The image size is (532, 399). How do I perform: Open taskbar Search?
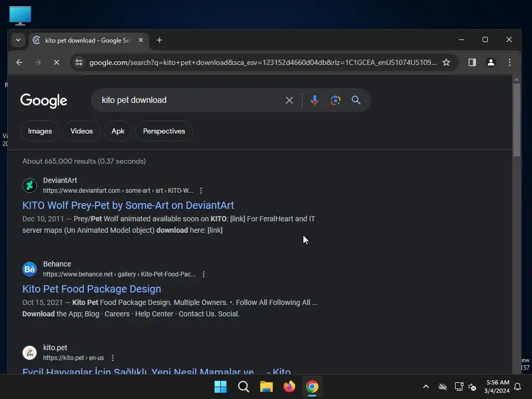(244, 387)
